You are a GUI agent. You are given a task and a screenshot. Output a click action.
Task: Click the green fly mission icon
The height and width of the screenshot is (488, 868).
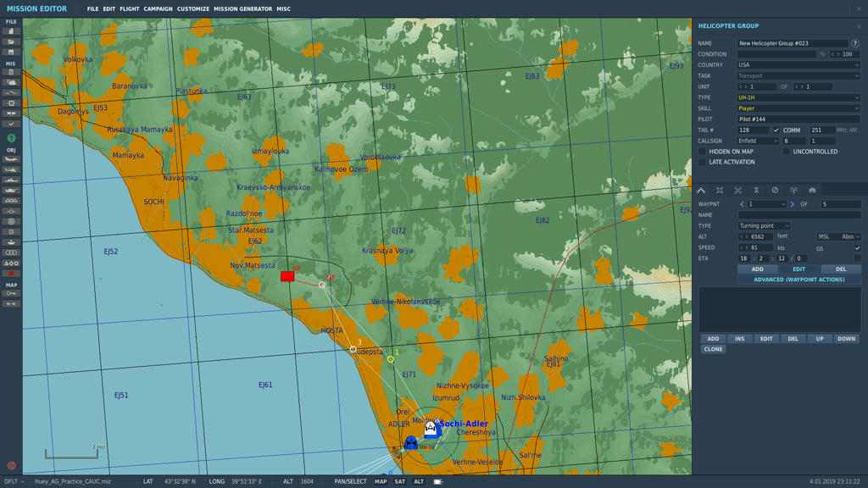pos(11,138)
